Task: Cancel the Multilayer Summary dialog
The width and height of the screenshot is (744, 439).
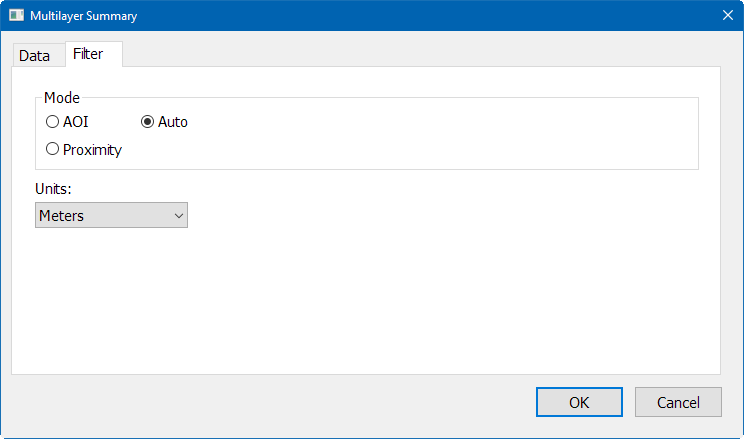Action: pos(678,402)
